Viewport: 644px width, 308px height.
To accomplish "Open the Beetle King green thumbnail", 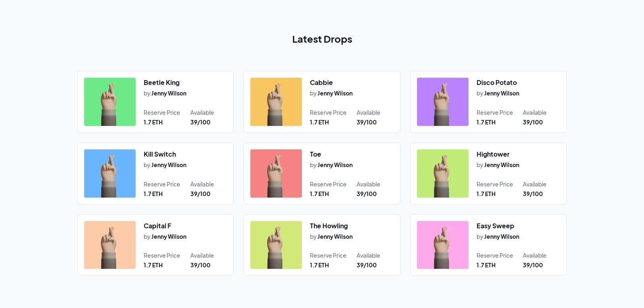I will 110,102.
